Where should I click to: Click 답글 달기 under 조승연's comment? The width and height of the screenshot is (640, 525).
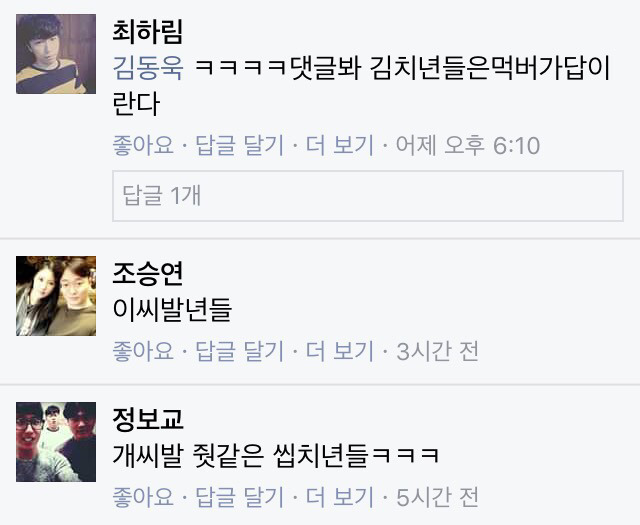click(x=240, y=351)
